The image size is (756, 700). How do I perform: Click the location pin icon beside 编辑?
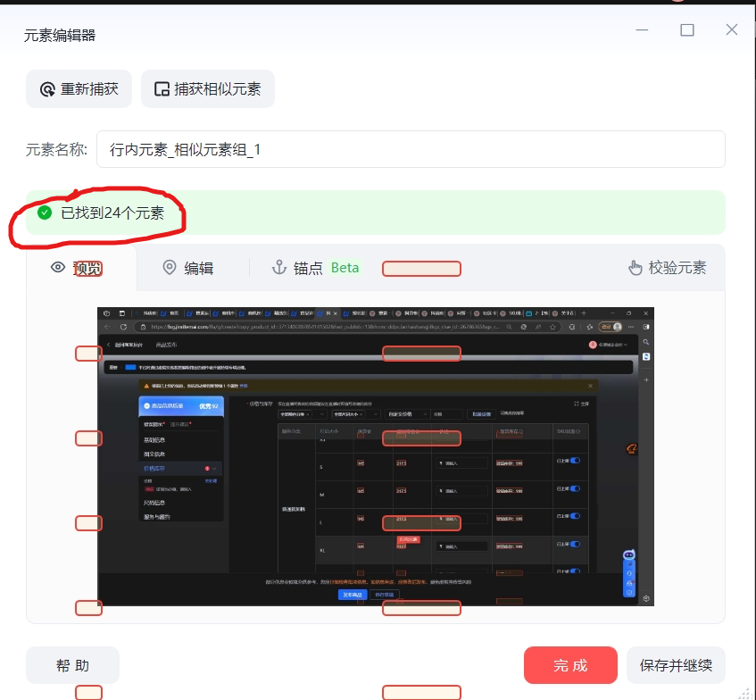169,268
